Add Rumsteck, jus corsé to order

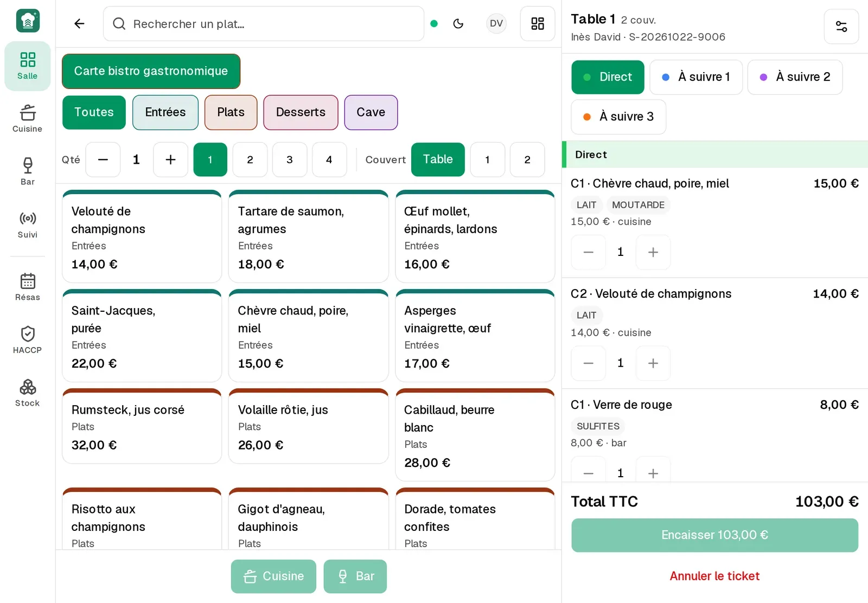click(142, 426)
